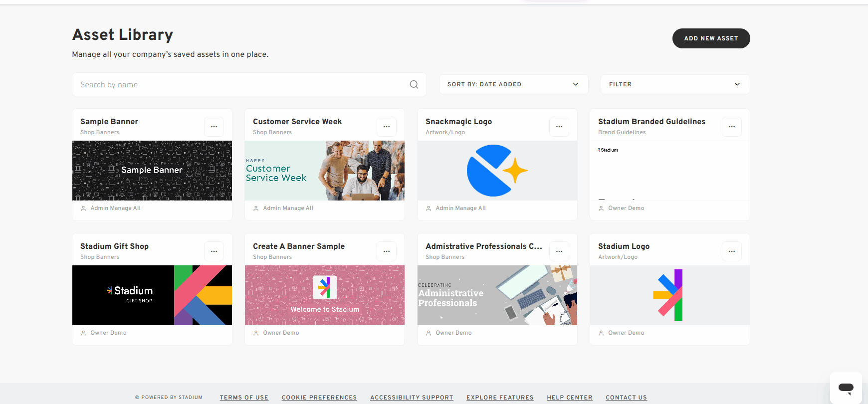Open the Welcome to Stadium banner image
The width and height of the screenshot is (868, 404).
325,295
